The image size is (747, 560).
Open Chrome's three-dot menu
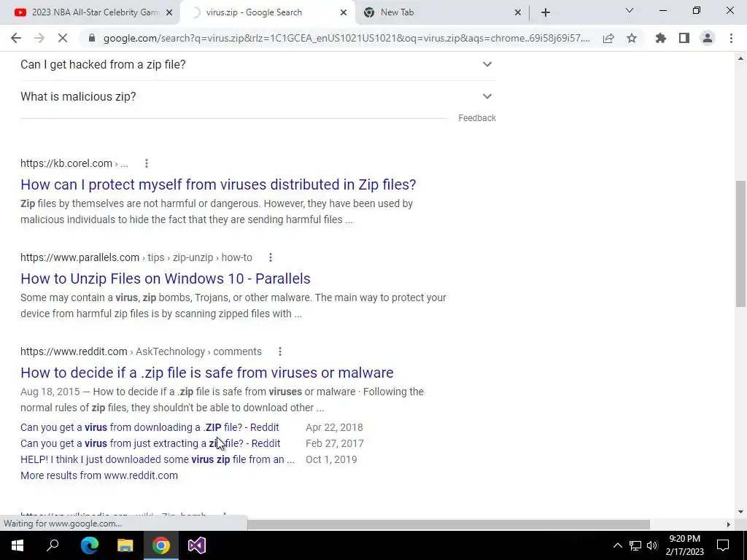tap(731, 38)
